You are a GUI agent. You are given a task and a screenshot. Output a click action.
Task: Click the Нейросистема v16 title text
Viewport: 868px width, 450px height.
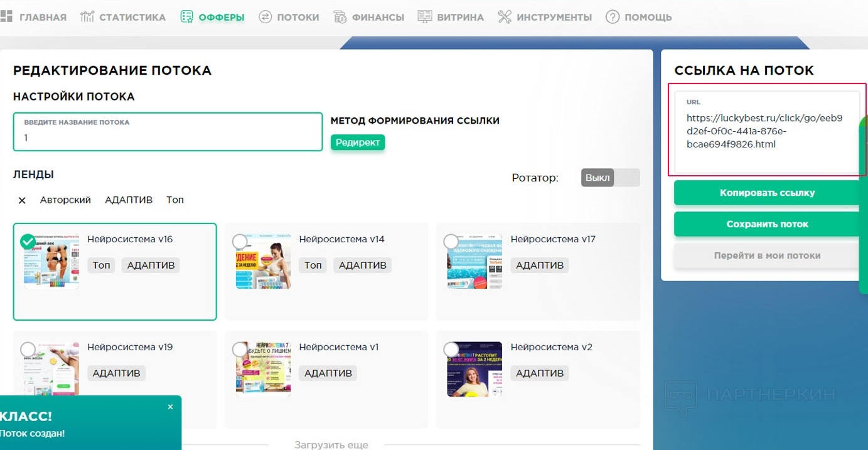coord(130,239)
